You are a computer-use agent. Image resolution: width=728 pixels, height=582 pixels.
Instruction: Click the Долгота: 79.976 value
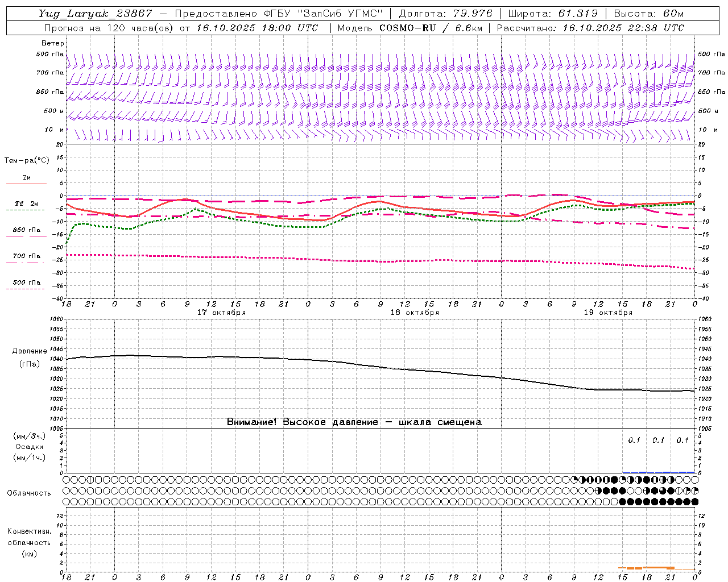[x=446, y=14]
